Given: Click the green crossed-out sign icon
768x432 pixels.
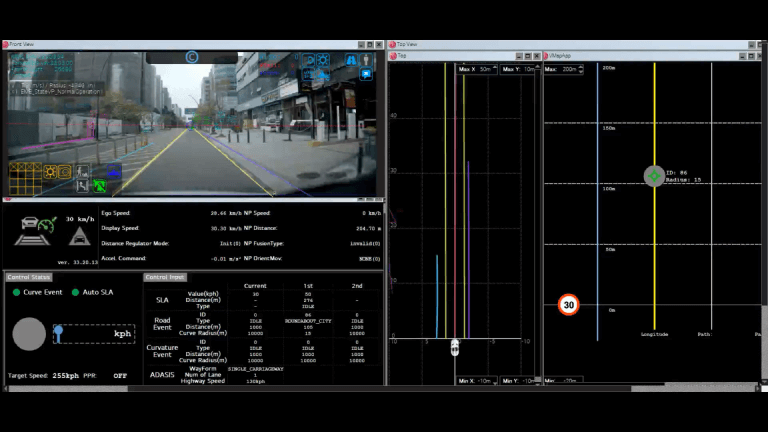Looking at the screenshot, I should 100,185.
